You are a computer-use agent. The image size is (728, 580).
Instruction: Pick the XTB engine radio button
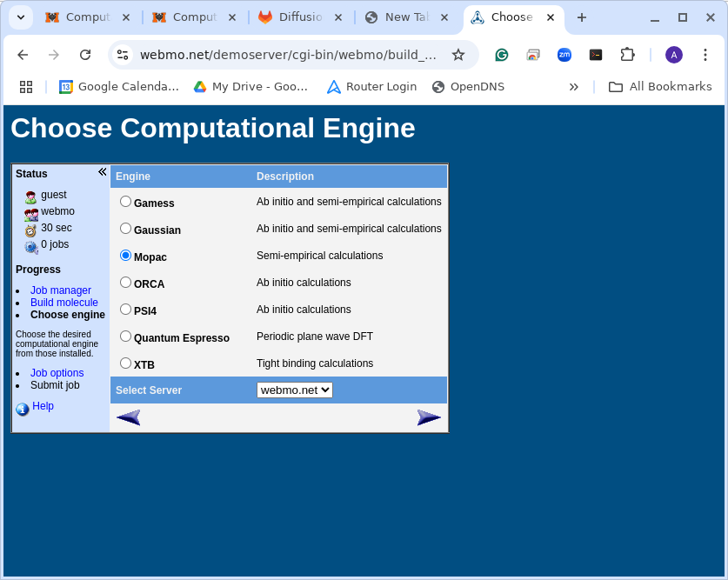coord(126,363)
